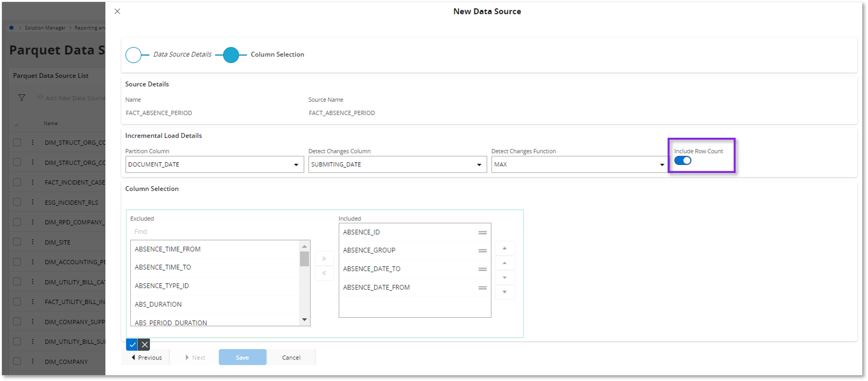
Task: Move column to top of Included list
Action: (505, 248)
